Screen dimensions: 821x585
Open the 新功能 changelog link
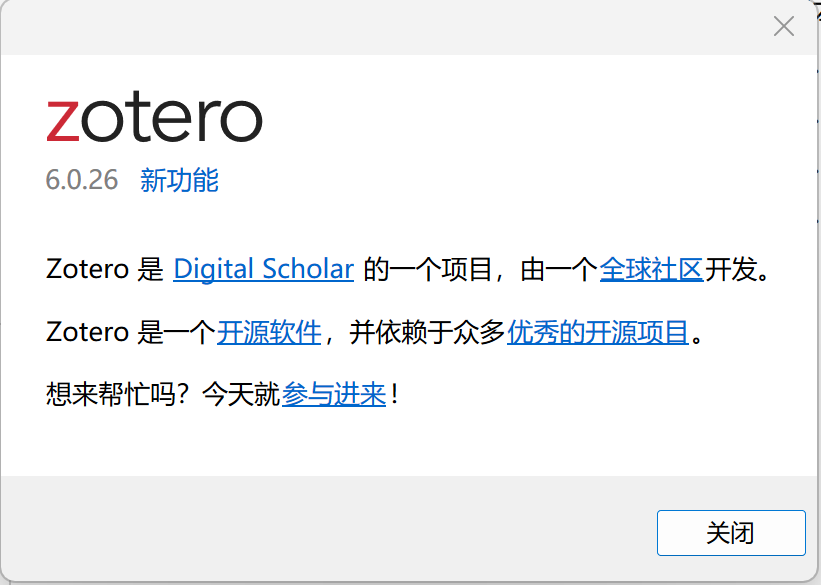tap(179, 181)
